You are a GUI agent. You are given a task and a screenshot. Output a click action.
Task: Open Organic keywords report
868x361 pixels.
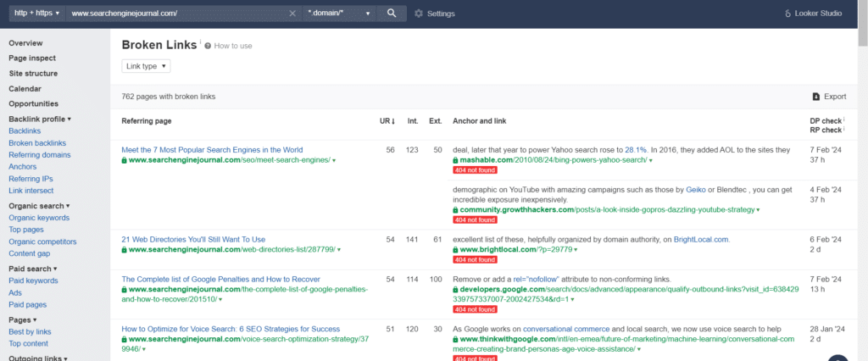click(x=39, y=218)
